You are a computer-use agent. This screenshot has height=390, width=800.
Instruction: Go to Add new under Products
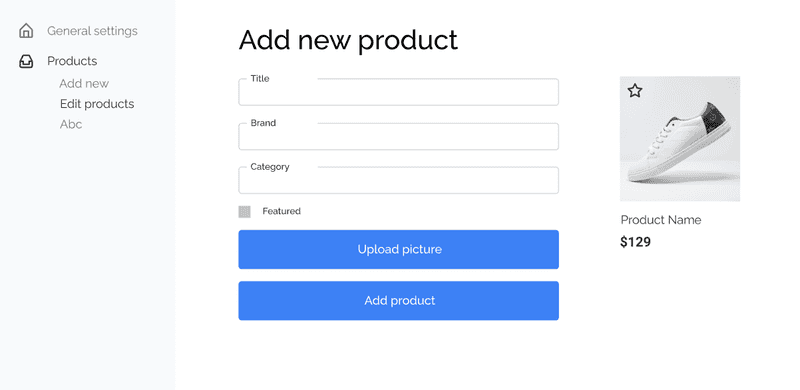click(84, 83)
